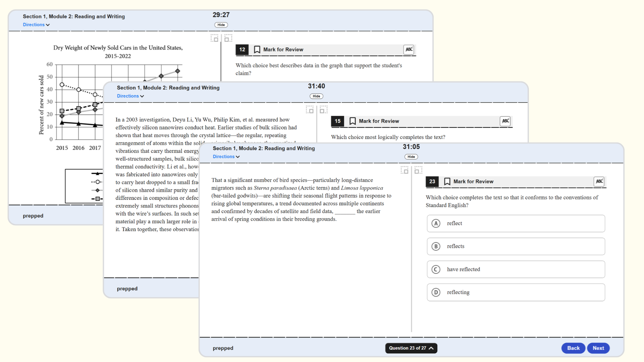Toggle the ABC answer-eliminator icon on question 12
Screen dimensions: 644x362
coord(409,50)
